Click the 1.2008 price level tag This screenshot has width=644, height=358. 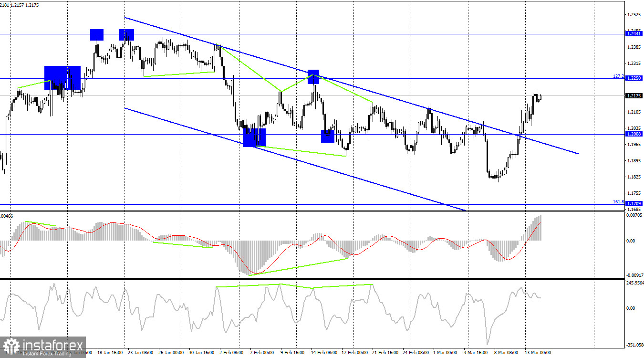634,134
